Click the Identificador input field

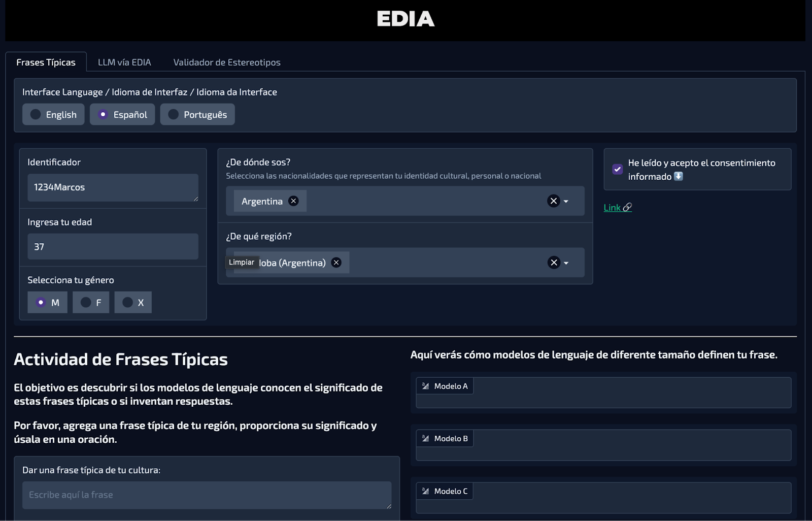(x=113, y=187)
